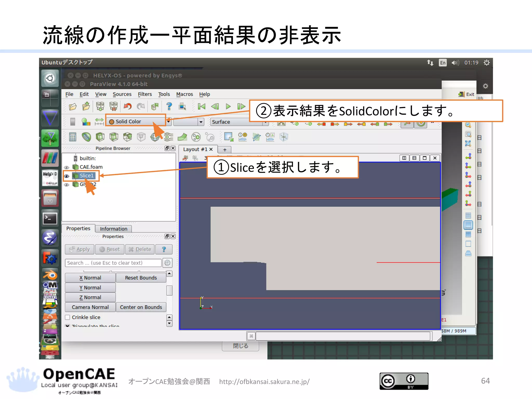This screenshot has width=532, height=399.
Task: Open the File menu
Action: (x=69, y=94)
